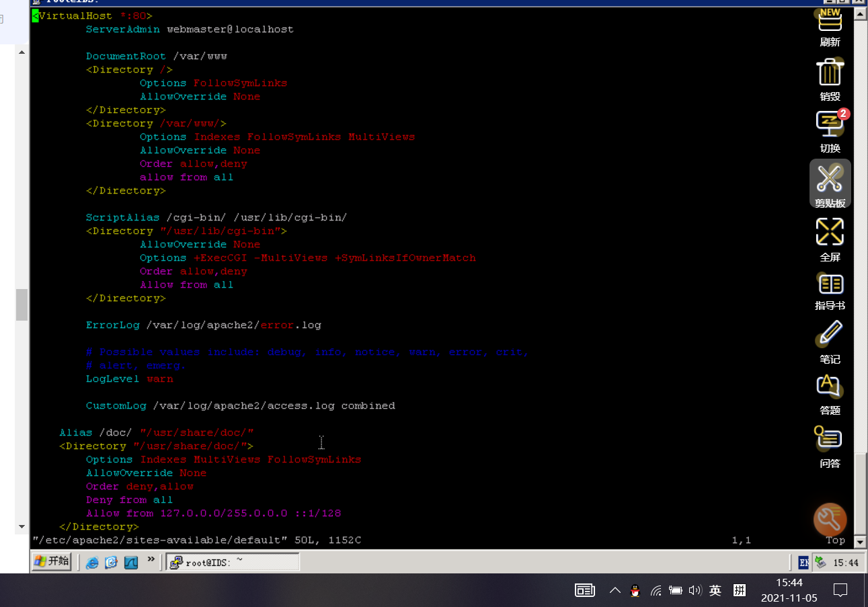Select the root@IDS taskbar window button
Viewport: 868px width, 607px height.
coord(233,562)
